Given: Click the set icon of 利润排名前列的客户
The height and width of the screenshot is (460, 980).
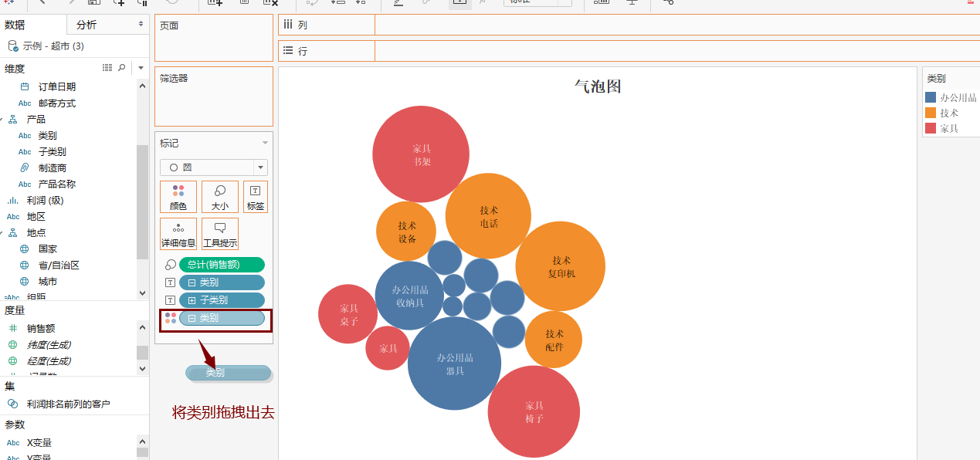Looking at the screenshot, I should pyautogui.click(x=12, y=404).
